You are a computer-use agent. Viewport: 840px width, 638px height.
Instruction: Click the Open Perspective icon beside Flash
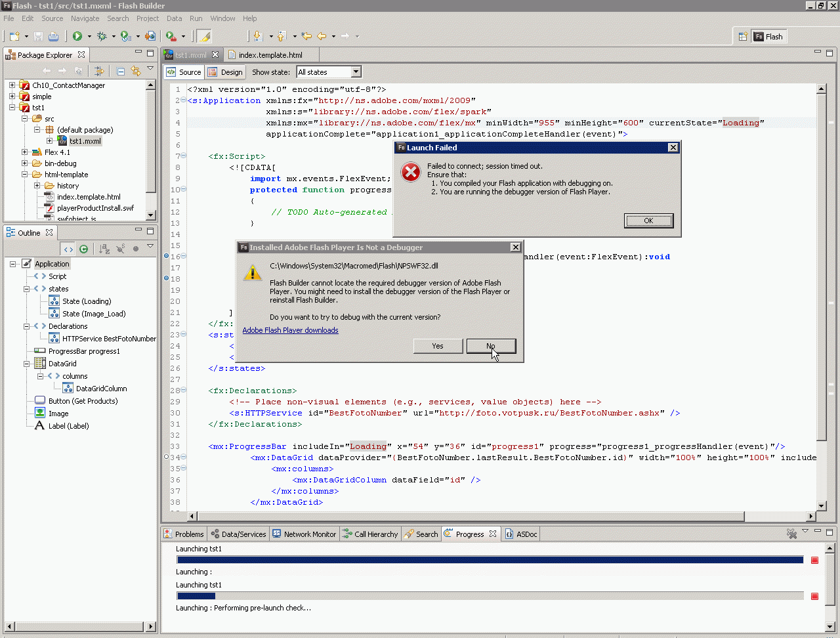[743, 37]
